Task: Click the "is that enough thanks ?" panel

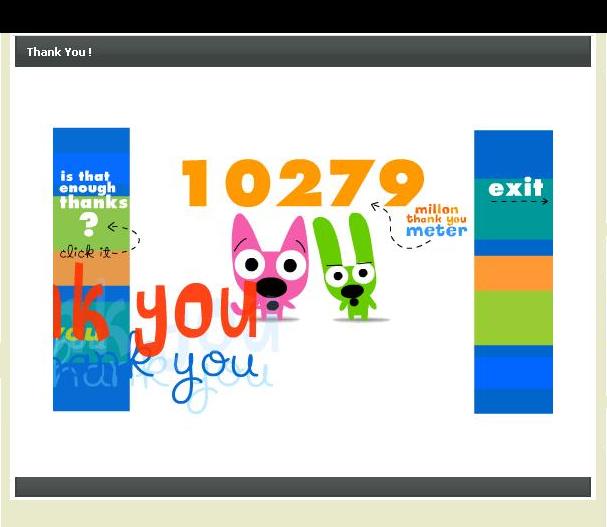Action: click(91, 269)
